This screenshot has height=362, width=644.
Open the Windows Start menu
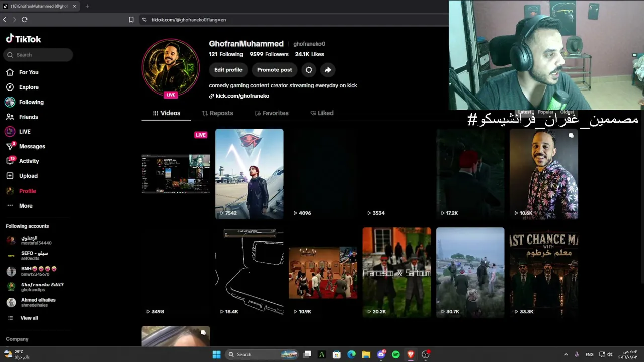[216, 354]
